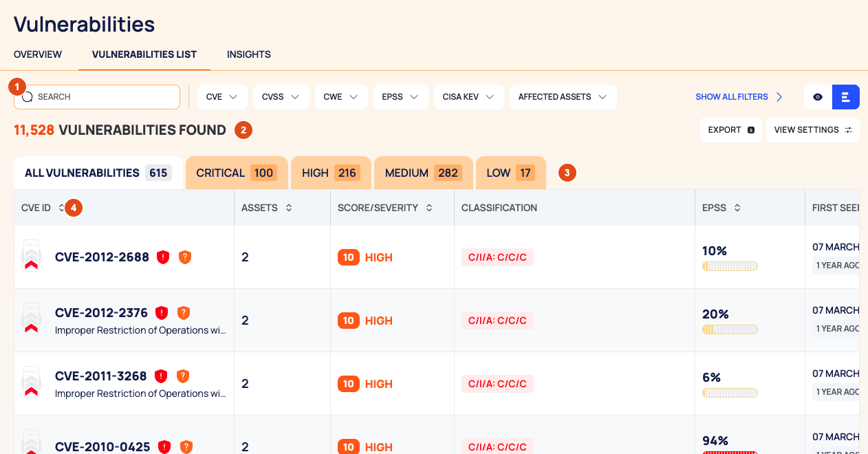Expand Show All Filters

click(739, 97)
